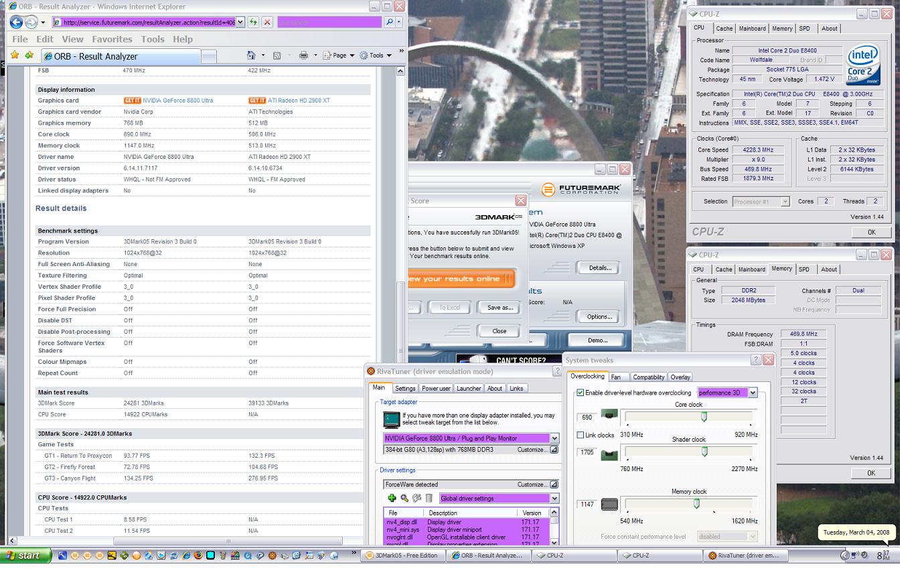Open the Favorites menu in IE
Screen dimensions: 924x579
coord(112,40)
